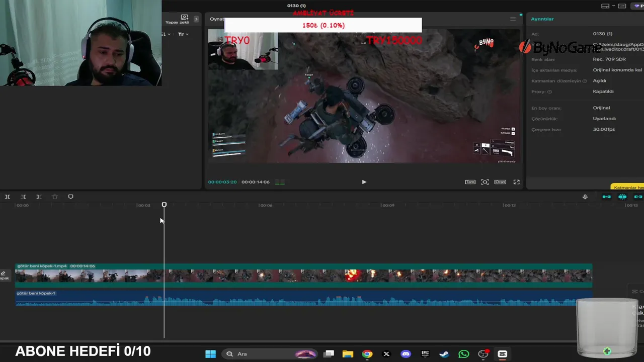Click the microphone voiceover record icon
This screenshot has width=644, height=362.
click(x=585, y=197)
